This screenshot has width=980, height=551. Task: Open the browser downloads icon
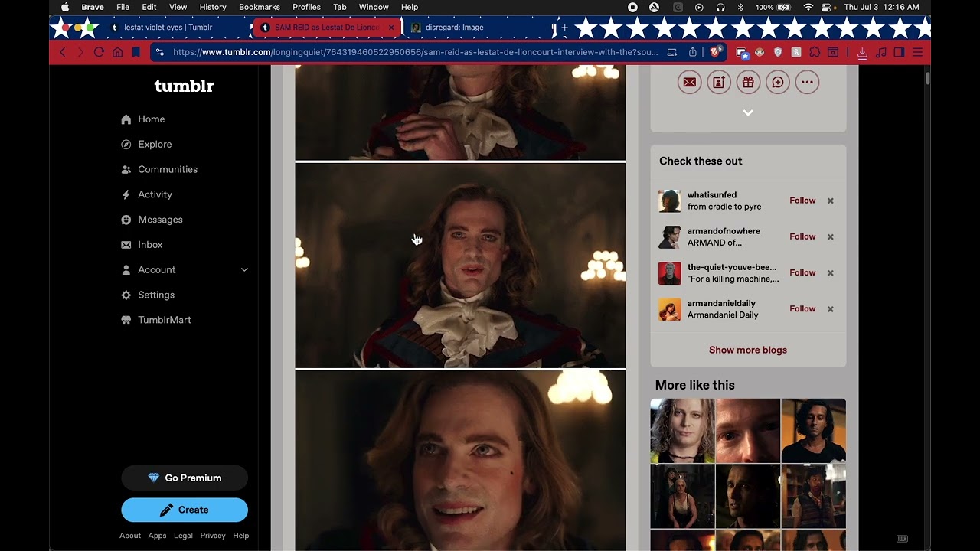pos(862,52)
